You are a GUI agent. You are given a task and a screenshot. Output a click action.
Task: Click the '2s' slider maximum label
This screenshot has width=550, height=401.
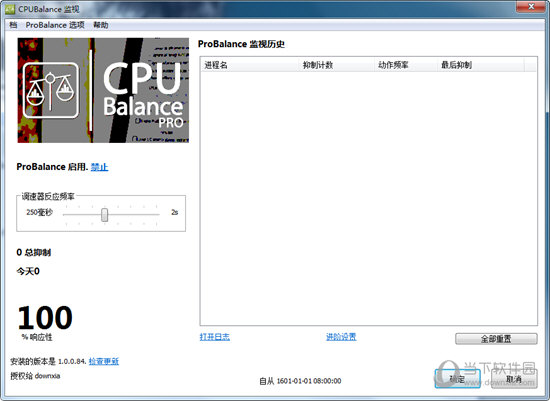pos(174,212)
